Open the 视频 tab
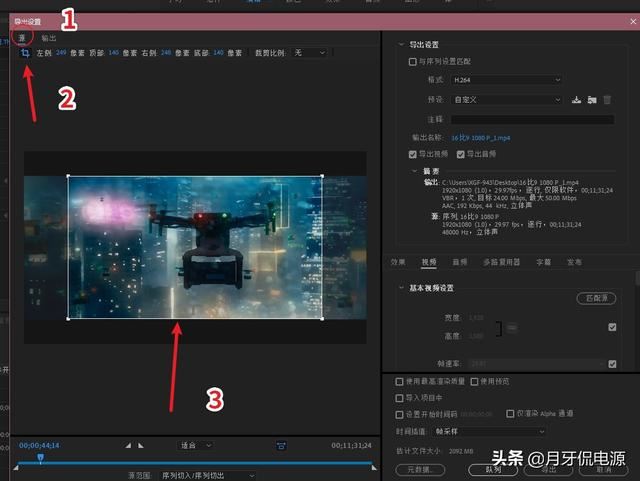This screenshot has width=640, height=481. [429, 262]
